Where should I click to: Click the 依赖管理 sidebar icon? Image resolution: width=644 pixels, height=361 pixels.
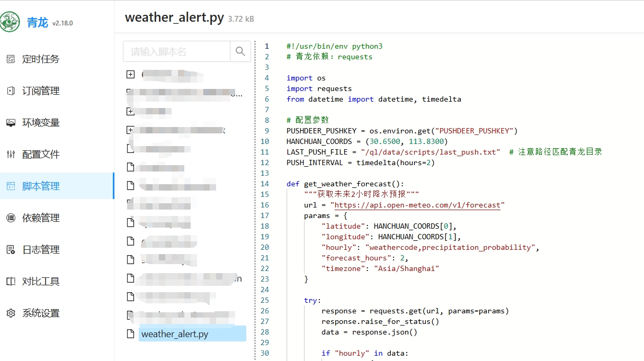pyautogui.click(x=11, y=218)
